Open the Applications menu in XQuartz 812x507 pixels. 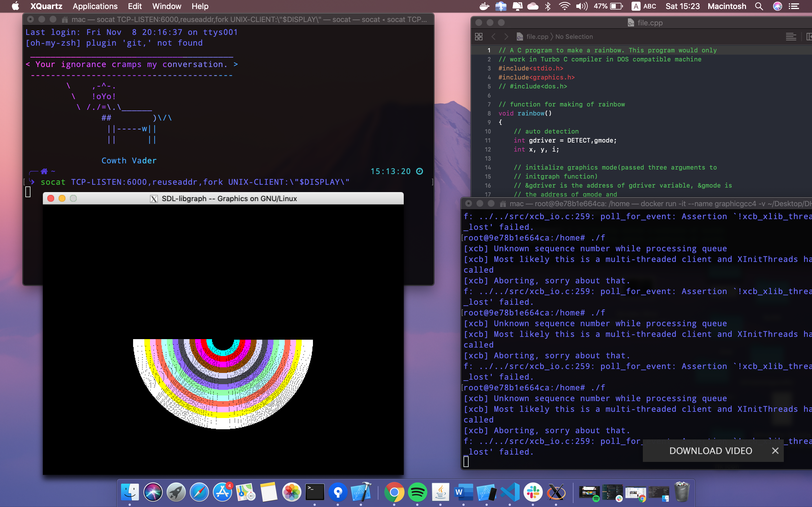[95, 6]
